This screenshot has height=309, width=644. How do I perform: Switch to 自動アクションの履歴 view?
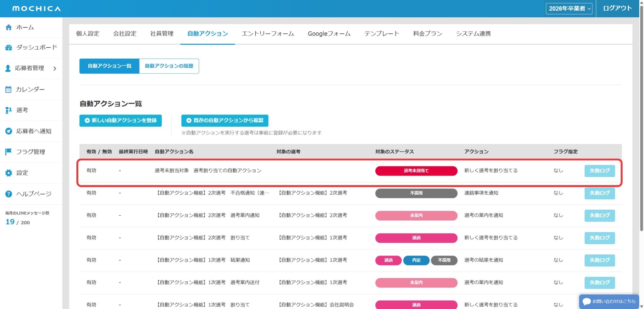coord(169,66)
